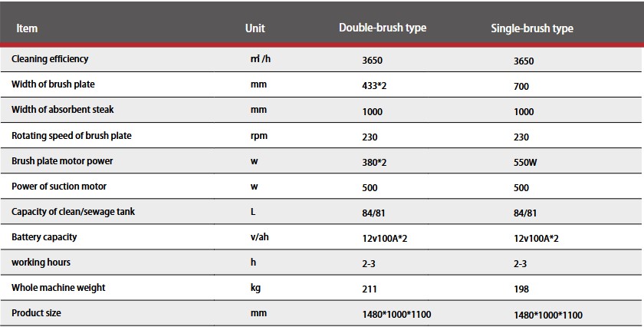The image size is (644, 327).
Task: Select the Width of brush plate label
Action: tap(53, 84)
